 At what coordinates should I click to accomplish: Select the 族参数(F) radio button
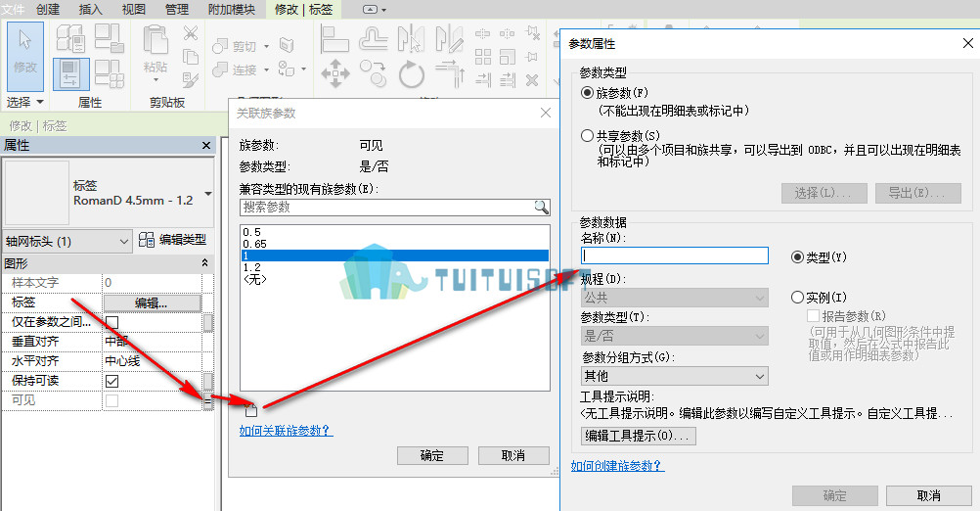click(587, 93)
